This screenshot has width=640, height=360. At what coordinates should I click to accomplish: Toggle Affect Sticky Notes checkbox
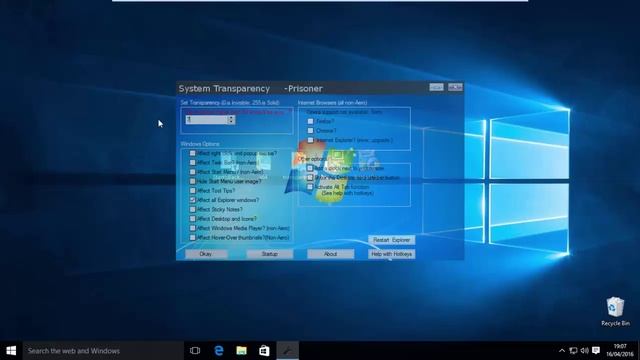(193, 209)
